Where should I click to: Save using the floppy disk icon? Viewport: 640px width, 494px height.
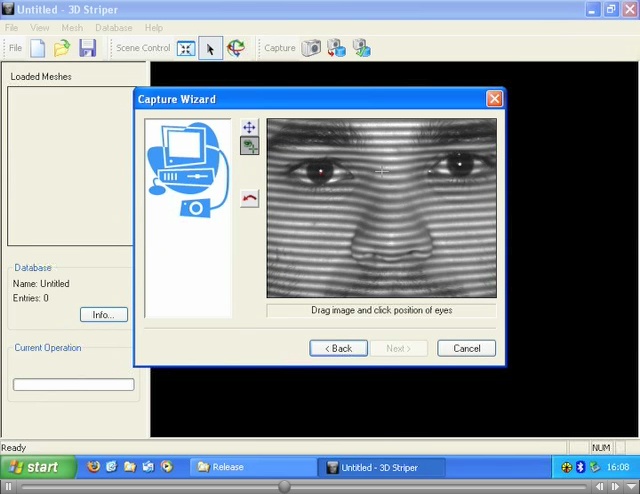[x=87, y=48]
